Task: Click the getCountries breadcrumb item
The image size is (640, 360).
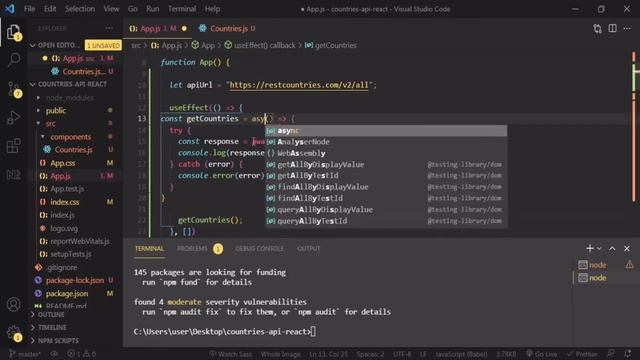Action: 331,45
